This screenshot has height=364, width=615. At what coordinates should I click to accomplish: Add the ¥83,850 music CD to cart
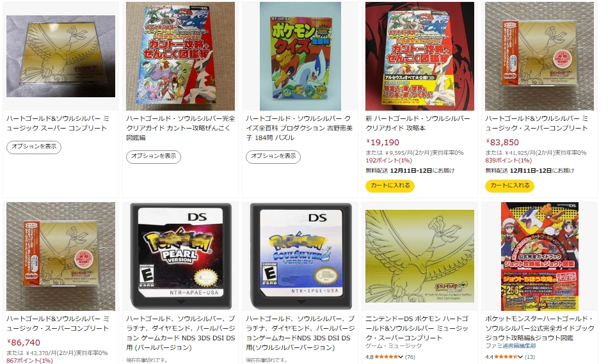pyautogui.click(x=509, y=186)
